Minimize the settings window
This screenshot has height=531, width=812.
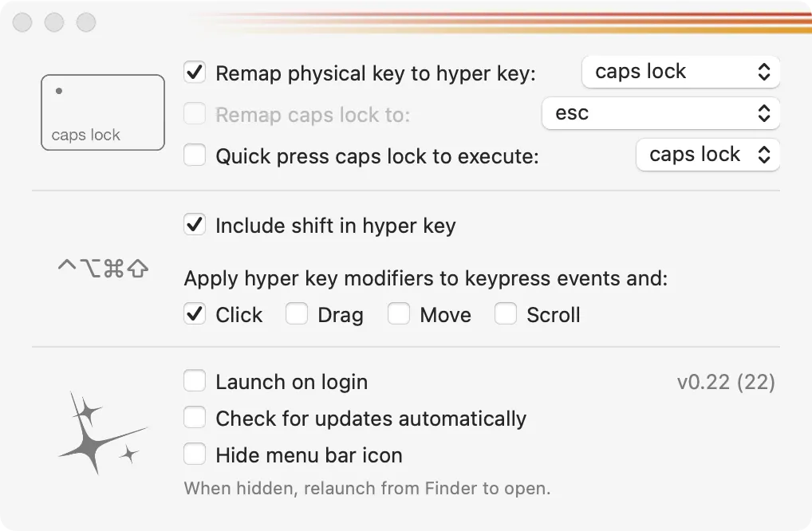54,22
